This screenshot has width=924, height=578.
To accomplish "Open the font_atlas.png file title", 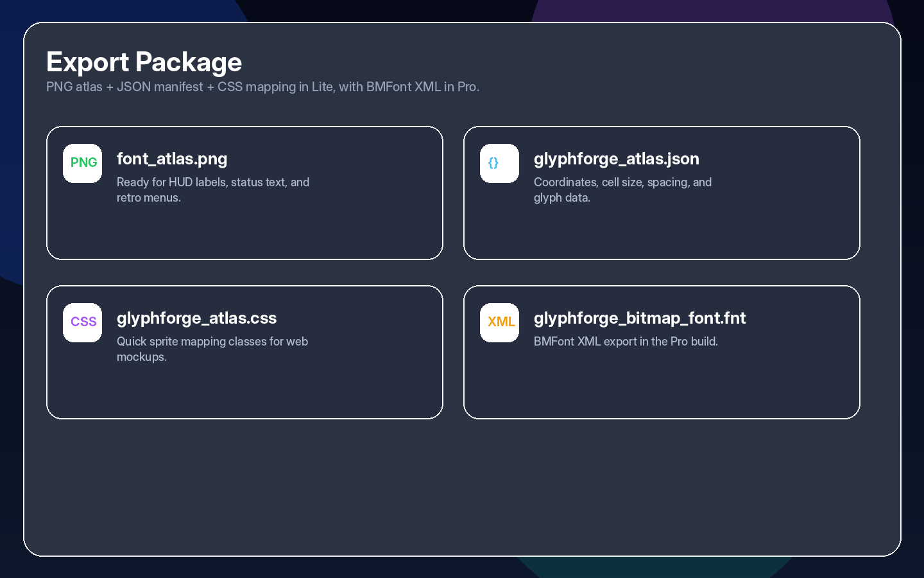I will point(172,159).
